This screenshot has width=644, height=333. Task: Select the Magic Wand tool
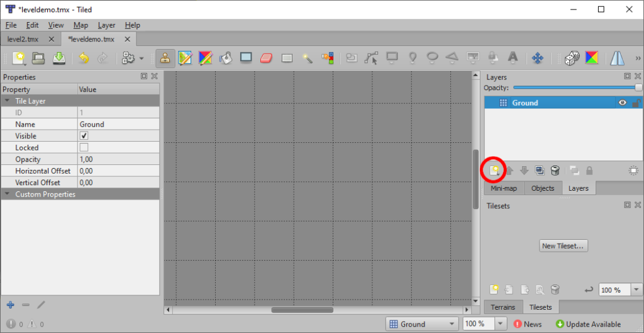[307, 59]
